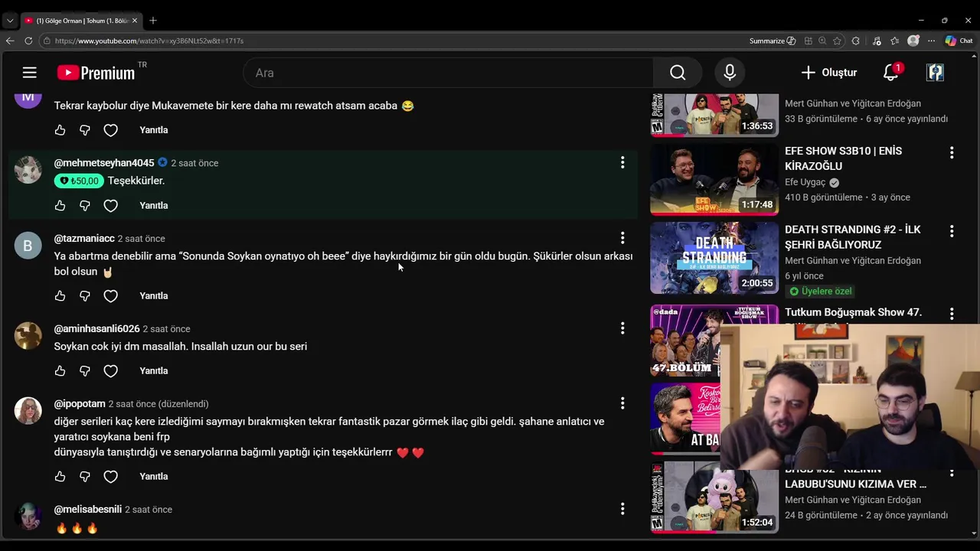The width and height of the screenshot is (980, 551).
Task: Dislike @tazmaniacc's comment
Action: pyautogui.click(x=85, y=296)
